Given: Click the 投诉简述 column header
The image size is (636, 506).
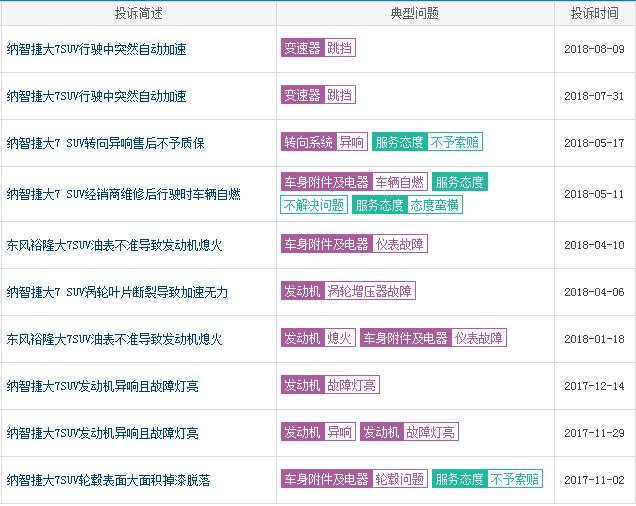Looking at the screenshot, I should (x=138, y=13).
